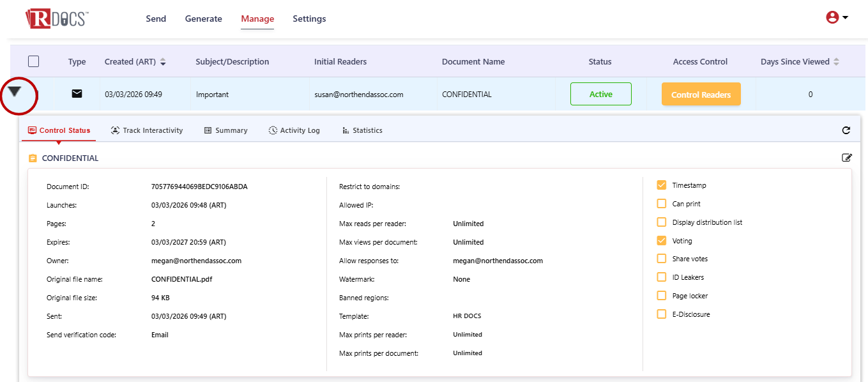Uncheck the Timestamp checkbox
Screen dimensions: 868x382
click(x=662, y=185)
